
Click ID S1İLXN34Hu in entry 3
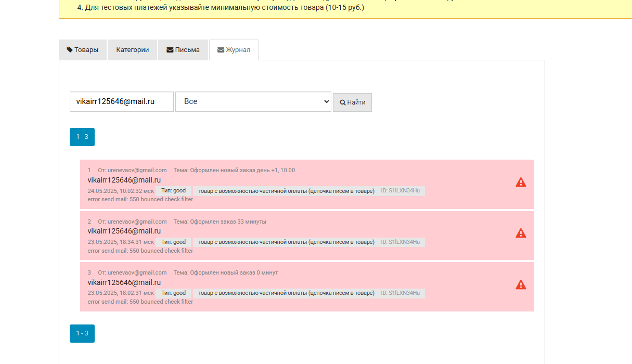click(401, 293)
